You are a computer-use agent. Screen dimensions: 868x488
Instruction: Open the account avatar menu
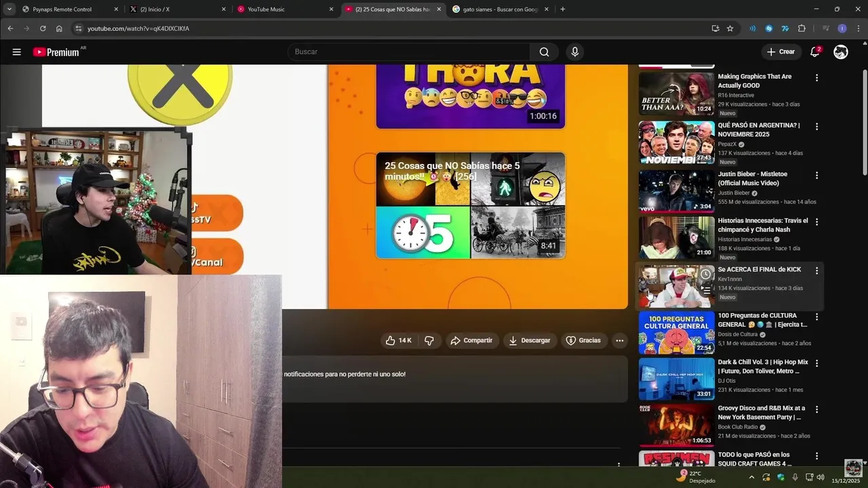[841, 52]
